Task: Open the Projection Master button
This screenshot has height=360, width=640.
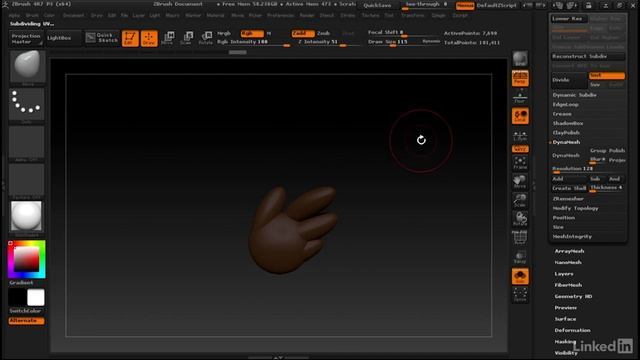Action: click(x=26, y=39)
